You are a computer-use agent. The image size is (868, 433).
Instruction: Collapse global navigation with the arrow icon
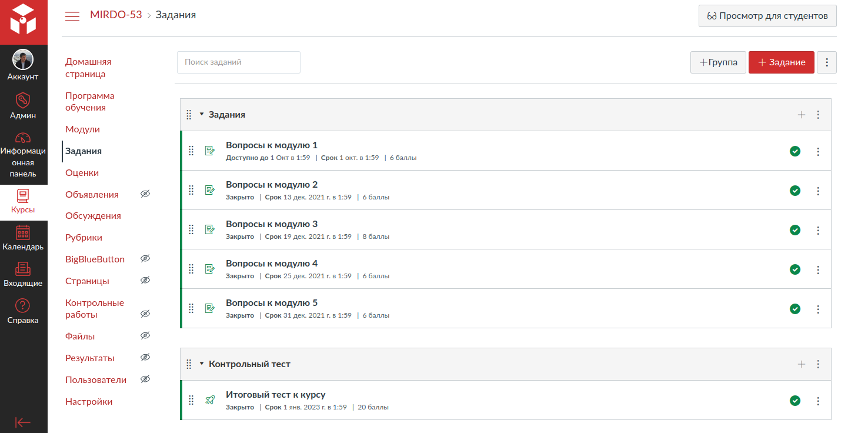tap(23, 422)
